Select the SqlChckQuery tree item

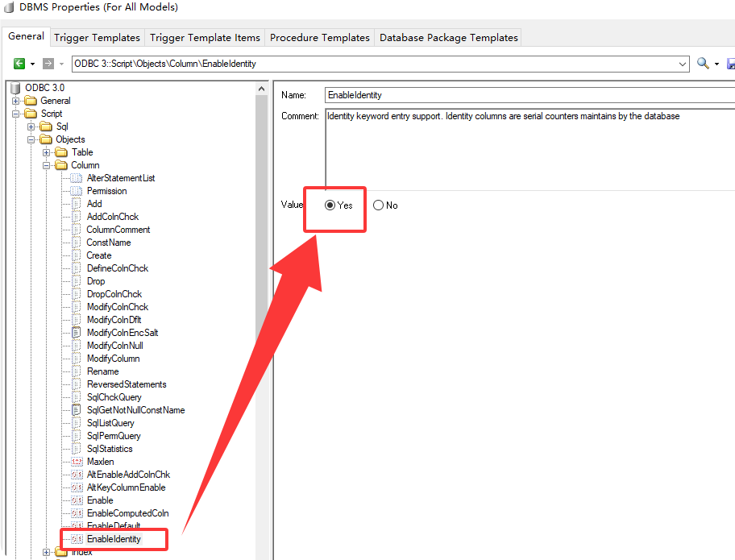(114, 397)
